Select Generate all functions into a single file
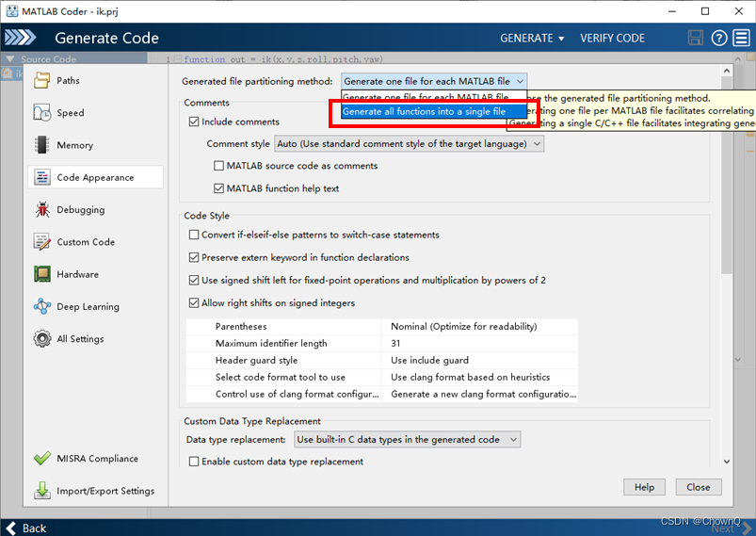 pos(434,111)
